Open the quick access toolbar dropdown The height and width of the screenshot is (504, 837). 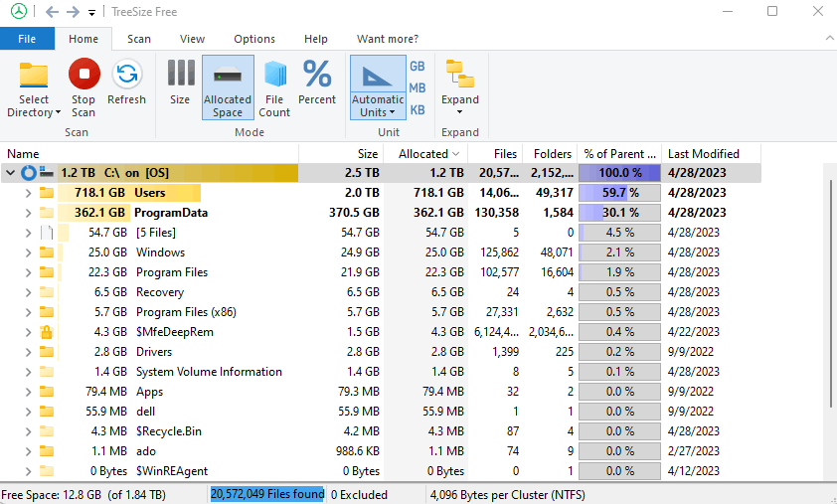[x=91, y=13]
